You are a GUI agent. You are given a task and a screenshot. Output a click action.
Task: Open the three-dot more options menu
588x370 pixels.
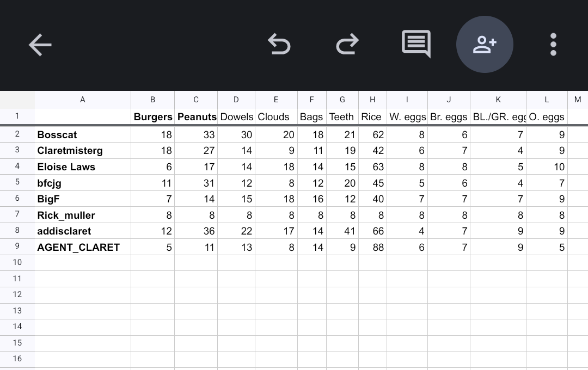click(x=553, y=45)
